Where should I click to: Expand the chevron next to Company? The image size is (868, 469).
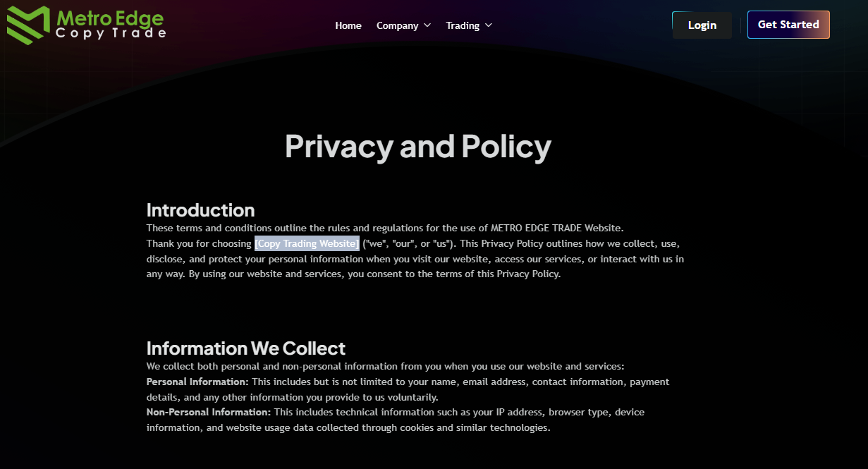pos(427,25)
